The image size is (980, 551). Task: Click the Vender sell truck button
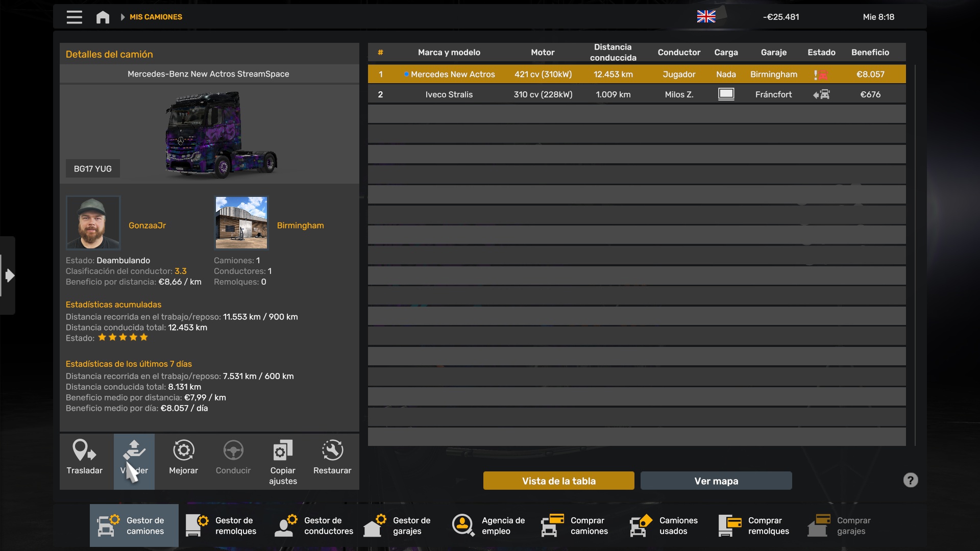[134, 461]
